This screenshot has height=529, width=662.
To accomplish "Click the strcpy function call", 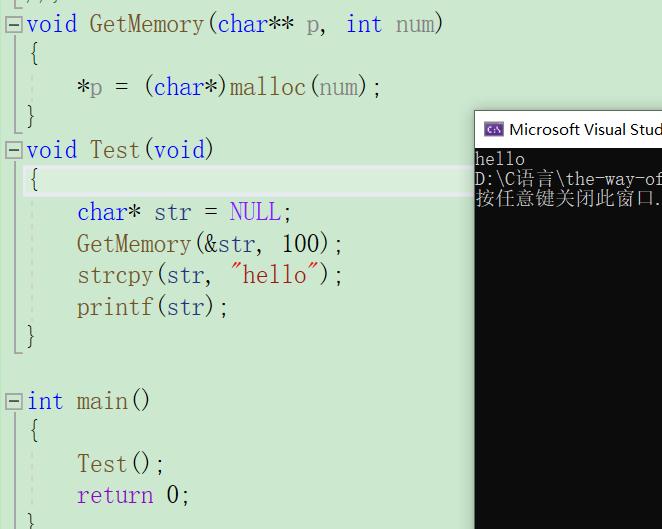I will pos(114,275).
